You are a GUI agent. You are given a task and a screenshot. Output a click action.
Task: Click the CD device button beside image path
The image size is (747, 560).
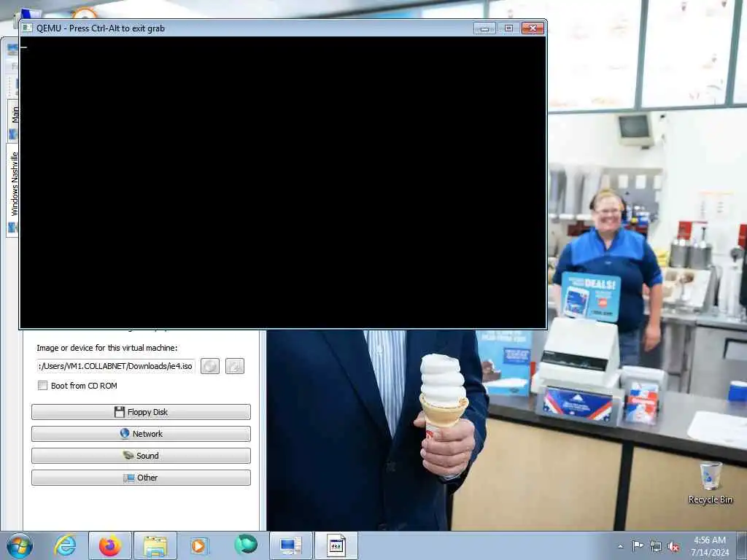210,366
